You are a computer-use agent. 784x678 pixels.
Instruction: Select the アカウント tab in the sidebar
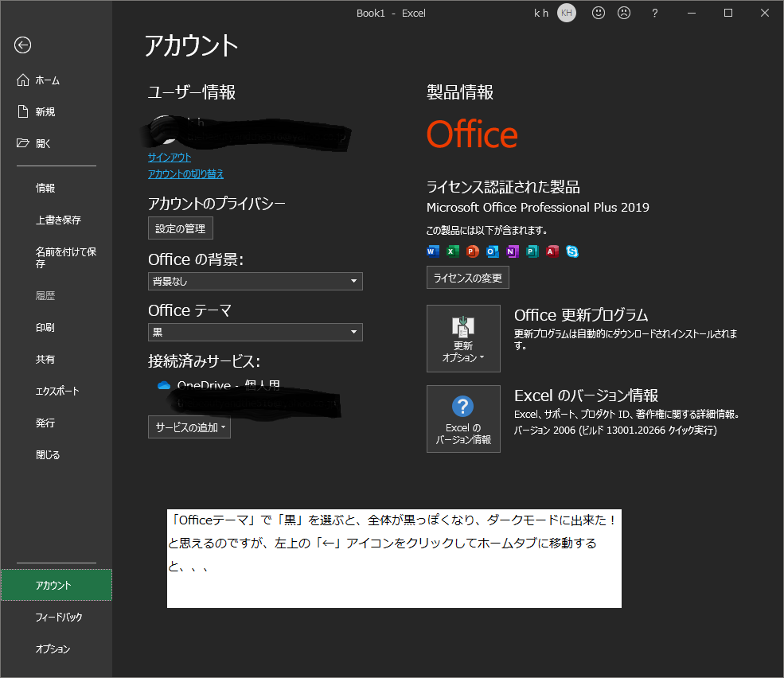pyautogui.click(x=56, y=585)
